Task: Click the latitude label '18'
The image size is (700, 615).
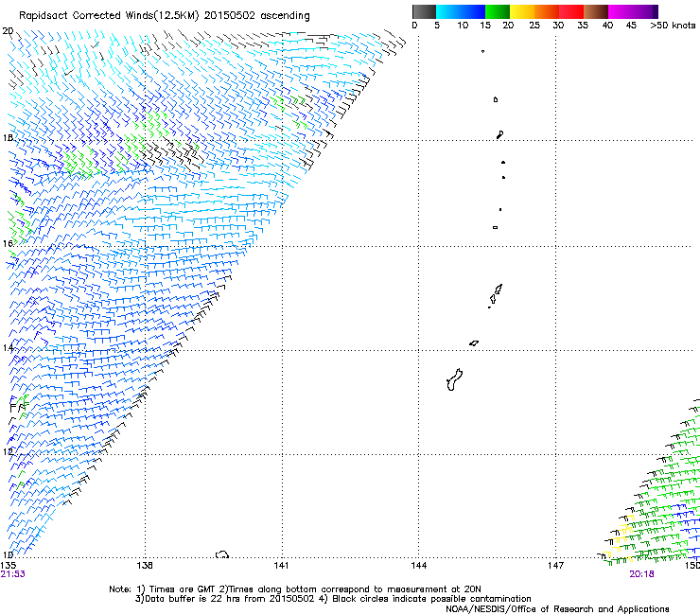Action: [8, 137]
